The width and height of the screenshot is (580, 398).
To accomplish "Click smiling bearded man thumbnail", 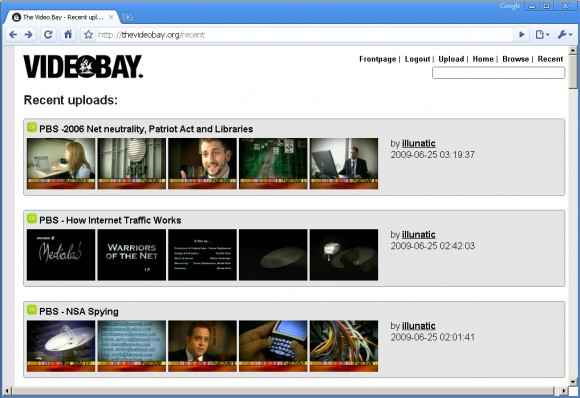I will click(202, 163).
